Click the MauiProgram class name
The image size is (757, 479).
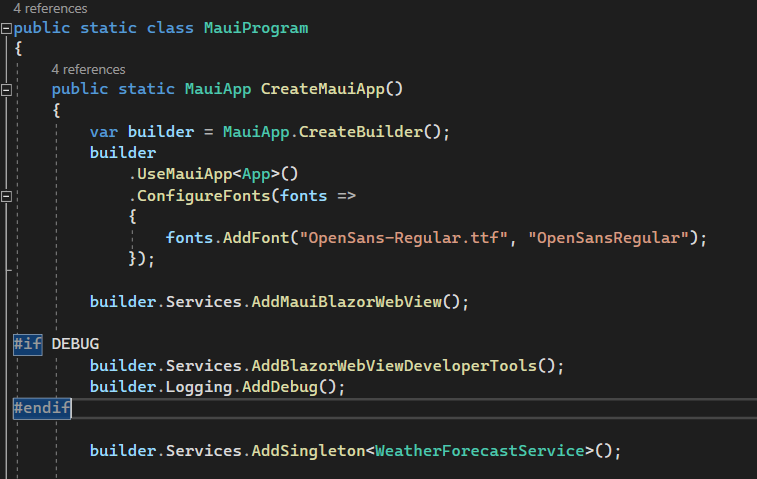click(256, 28)
